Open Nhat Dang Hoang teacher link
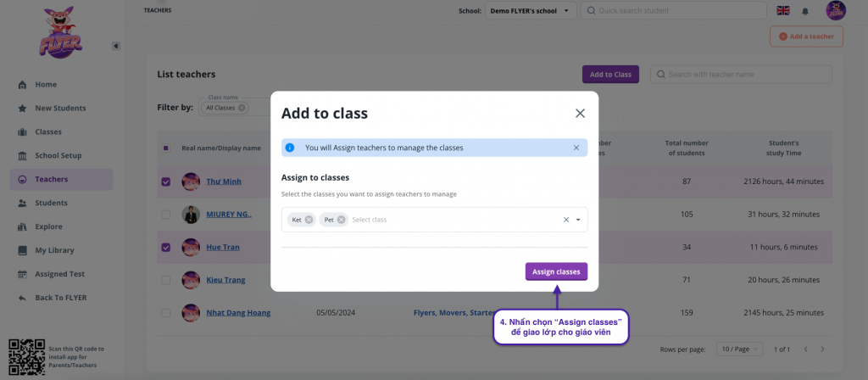This screenshot has width=868, height=380. click(x=238, y=313)
